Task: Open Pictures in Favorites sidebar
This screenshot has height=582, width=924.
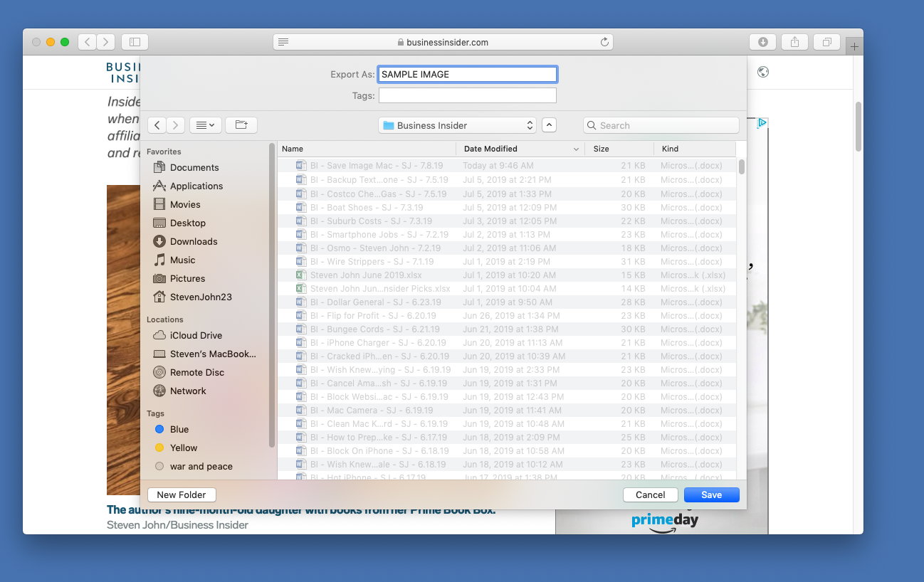Action: [187, 278]
